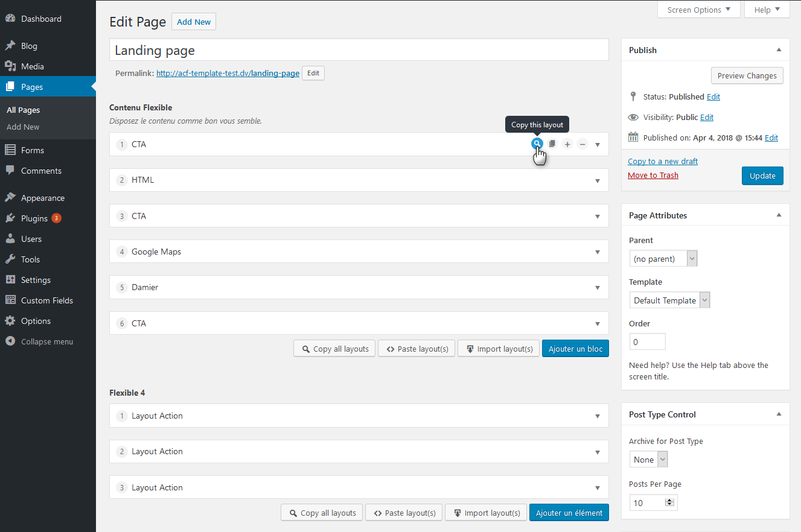Toggle the Page Attributes panel arrow
801x532 pixels.
[x=779, y=215]
